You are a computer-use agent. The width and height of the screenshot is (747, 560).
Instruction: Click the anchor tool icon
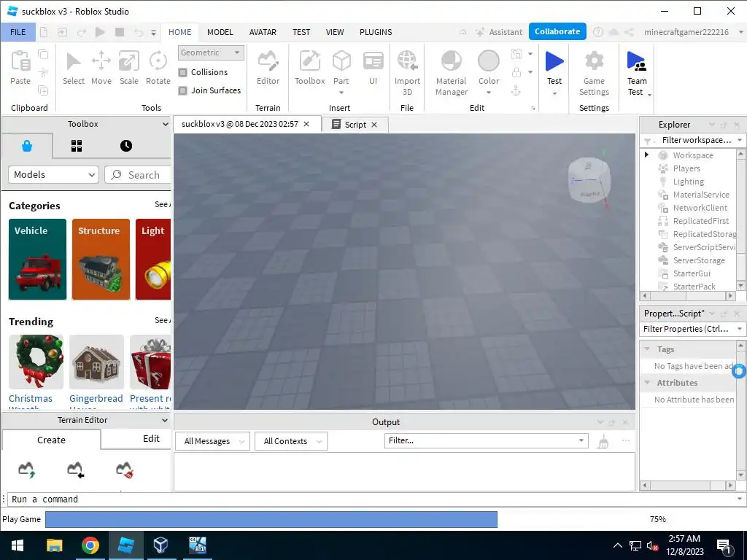tap(516, 90)
